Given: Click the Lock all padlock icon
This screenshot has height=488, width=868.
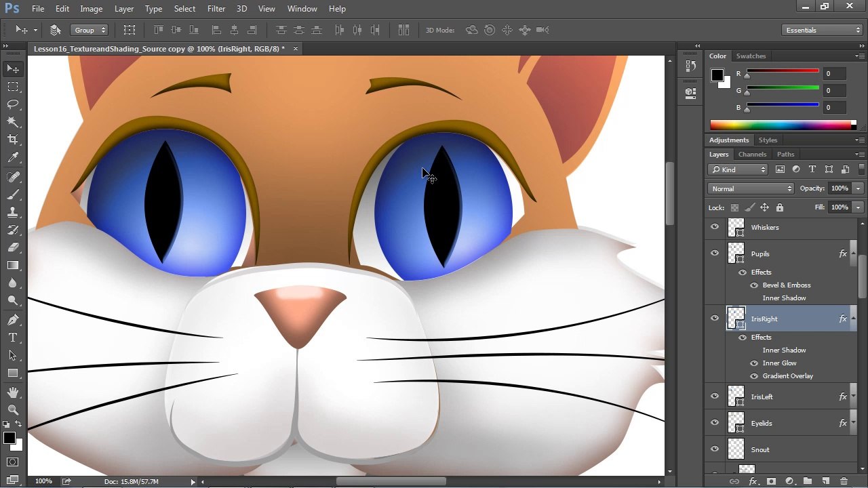Looking at the screenshot, I should pyautogui.click(x=779, y=207).
